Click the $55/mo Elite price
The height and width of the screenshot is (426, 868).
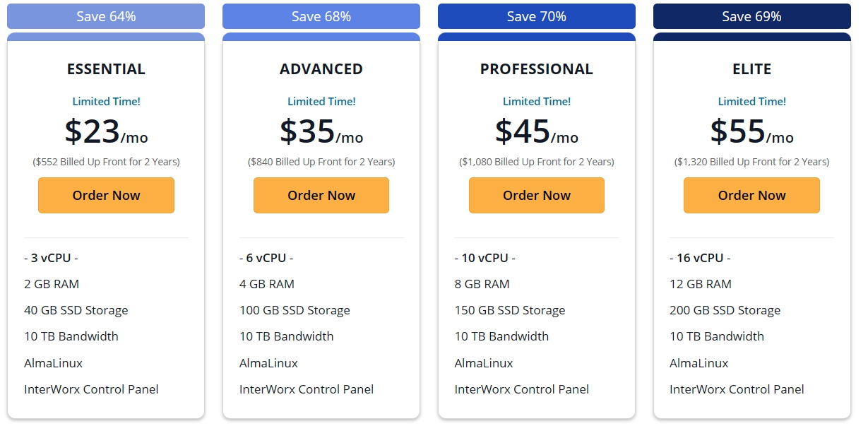pos(751,131)
